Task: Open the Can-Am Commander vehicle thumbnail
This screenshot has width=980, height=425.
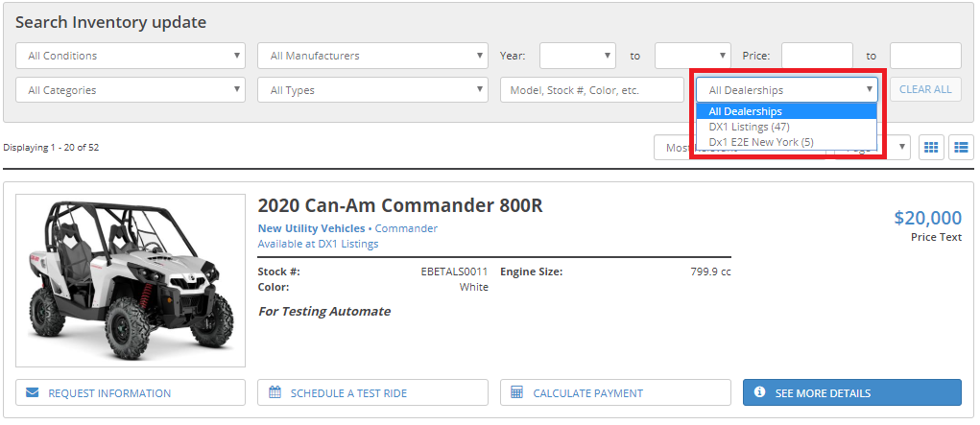Action: click(131, 280)
